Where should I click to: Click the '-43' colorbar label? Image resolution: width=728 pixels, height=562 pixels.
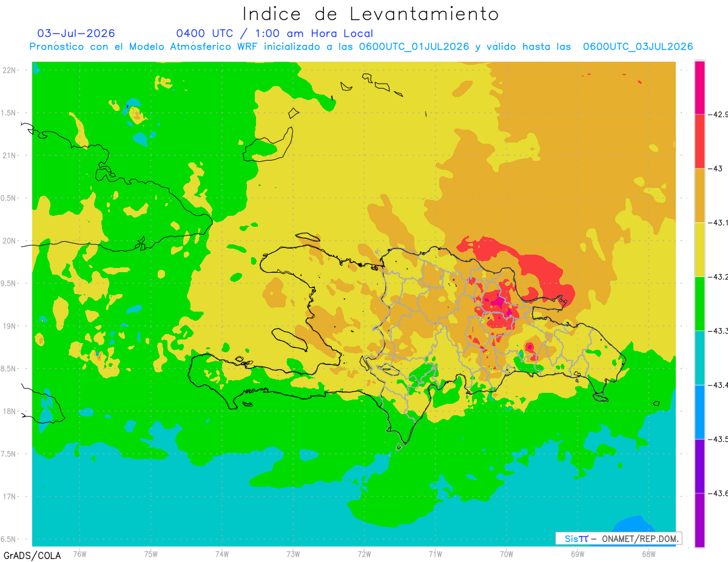pyautogui.click(x=715, y=168)
